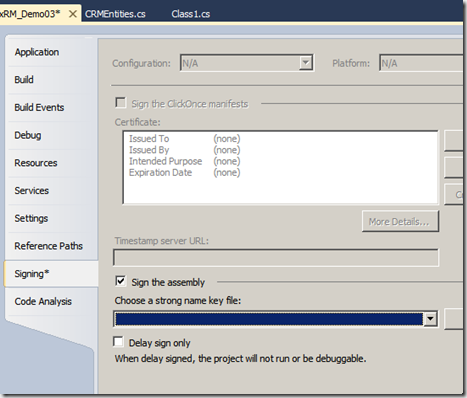Click the Timestamp server URL field
This screenshot has width=467, height=398.
[276, 258]
